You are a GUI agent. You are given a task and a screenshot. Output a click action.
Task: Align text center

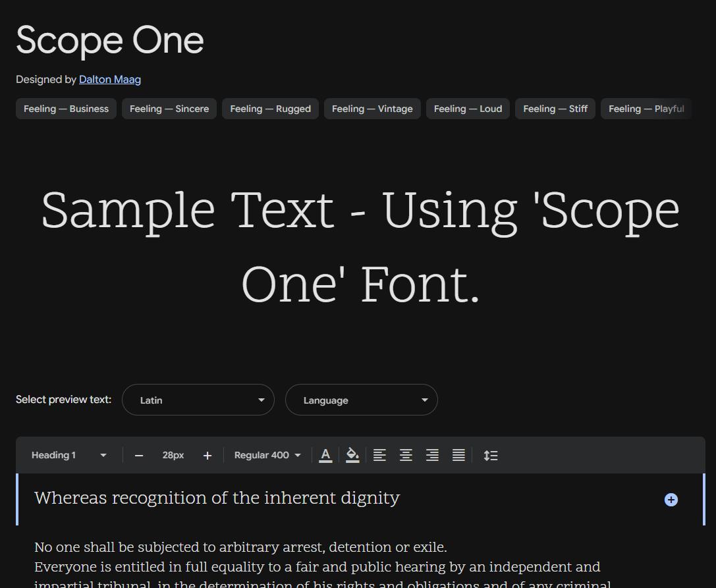(x=406, y=455)
